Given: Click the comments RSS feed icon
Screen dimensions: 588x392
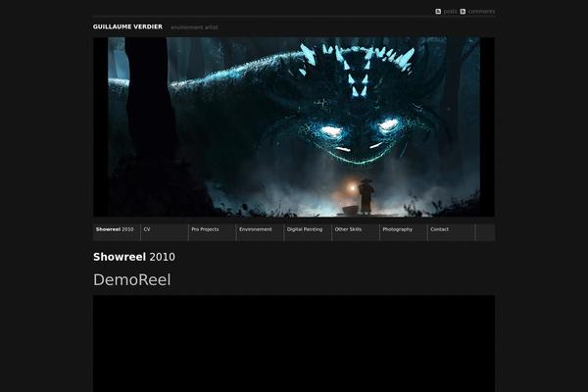Looking at the screenshot, I should (463, 11).
